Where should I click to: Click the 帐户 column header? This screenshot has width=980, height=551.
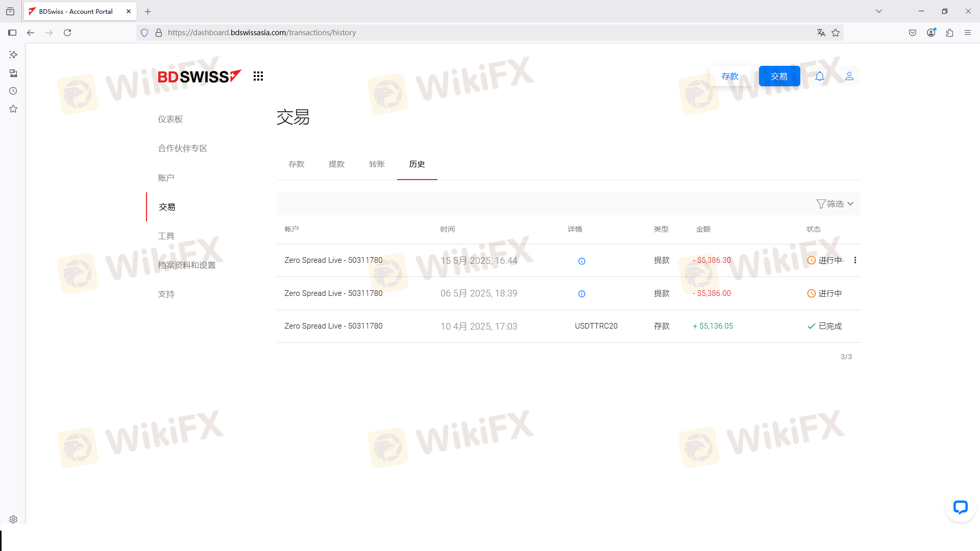click(x=292, y=229)
